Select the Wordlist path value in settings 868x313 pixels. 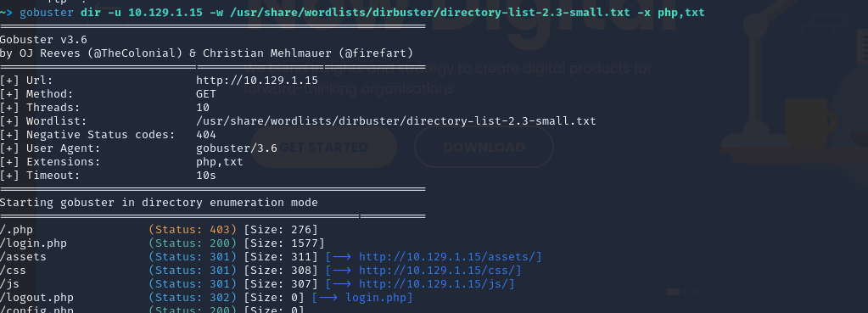tap(395, 121)
